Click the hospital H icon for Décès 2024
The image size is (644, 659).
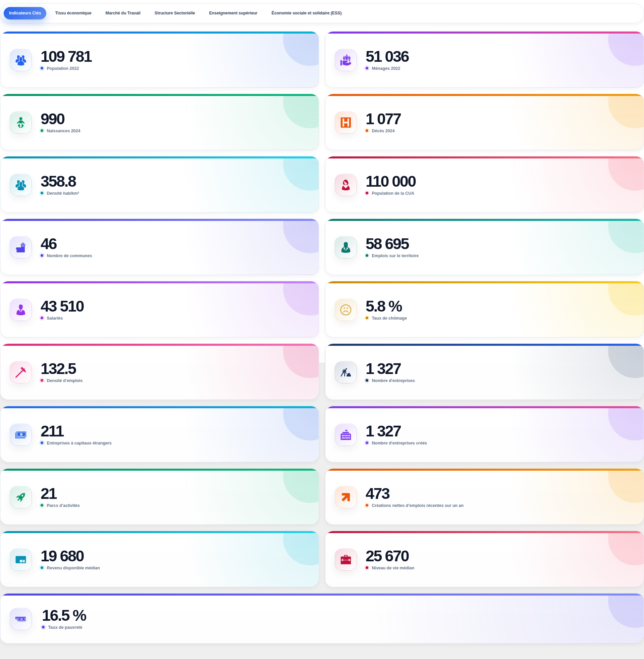[346, 123]
